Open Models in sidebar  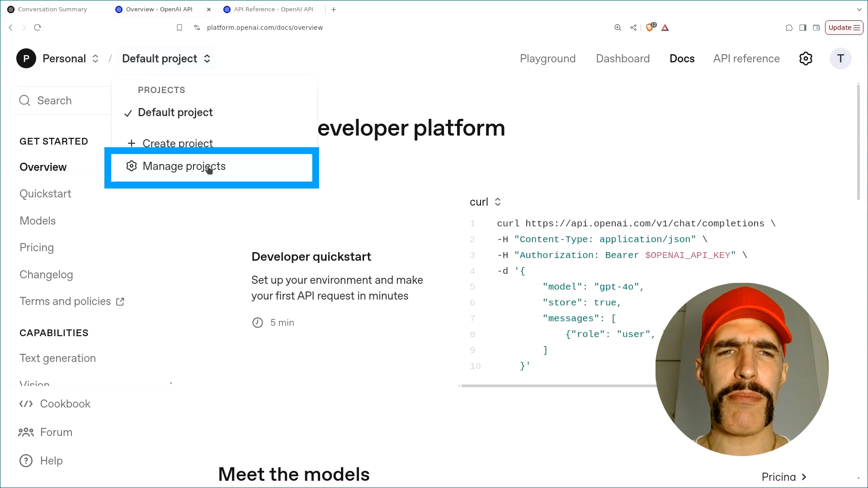tap(38, 221)
